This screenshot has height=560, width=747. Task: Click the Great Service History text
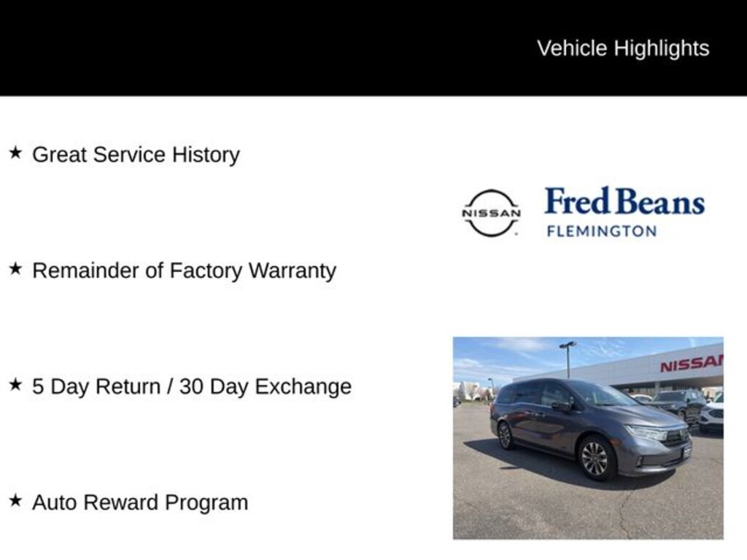click(x=136, y=155)
